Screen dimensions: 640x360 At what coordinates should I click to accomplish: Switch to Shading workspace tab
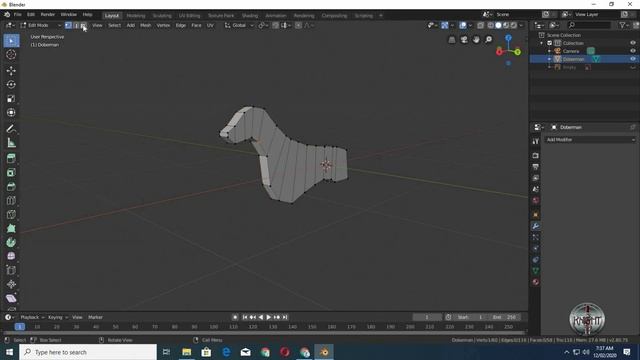point(250,16)
